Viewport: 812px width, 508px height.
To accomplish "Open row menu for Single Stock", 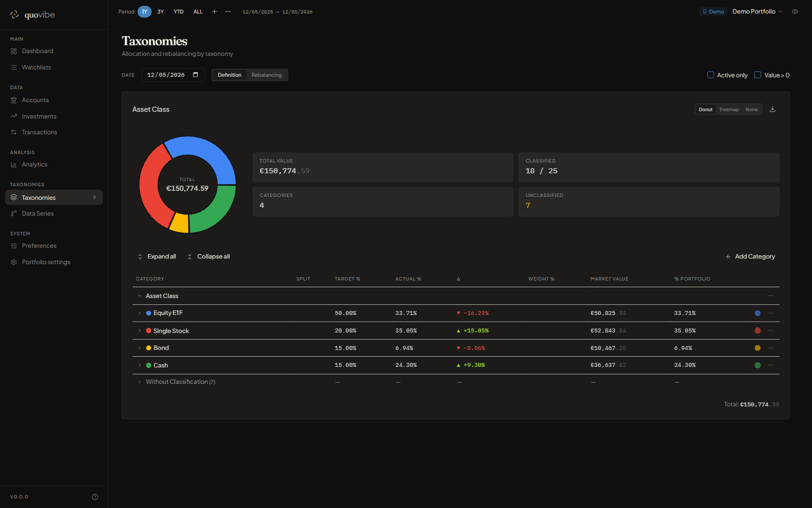I will pos(770,331).
